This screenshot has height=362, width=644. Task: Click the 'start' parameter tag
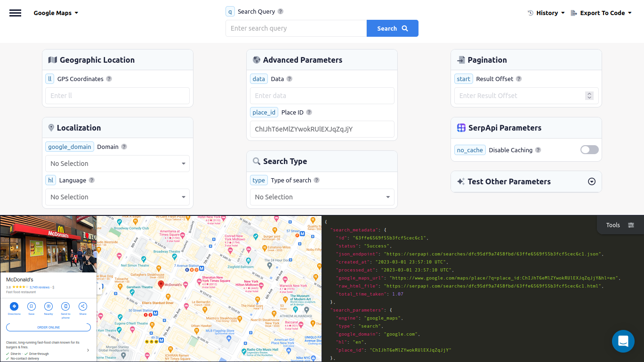coord(464,79)
